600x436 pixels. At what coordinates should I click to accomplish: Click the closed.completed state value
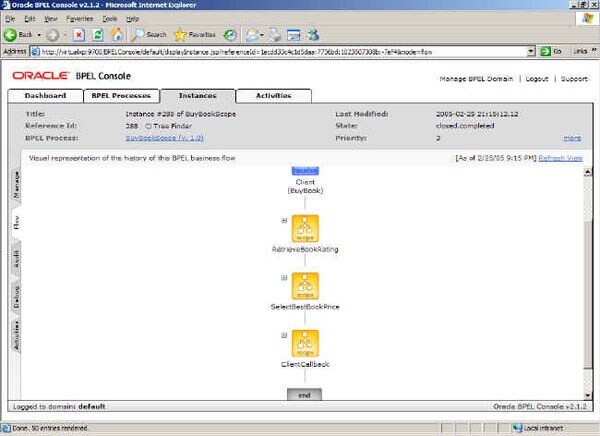point(465,126)
